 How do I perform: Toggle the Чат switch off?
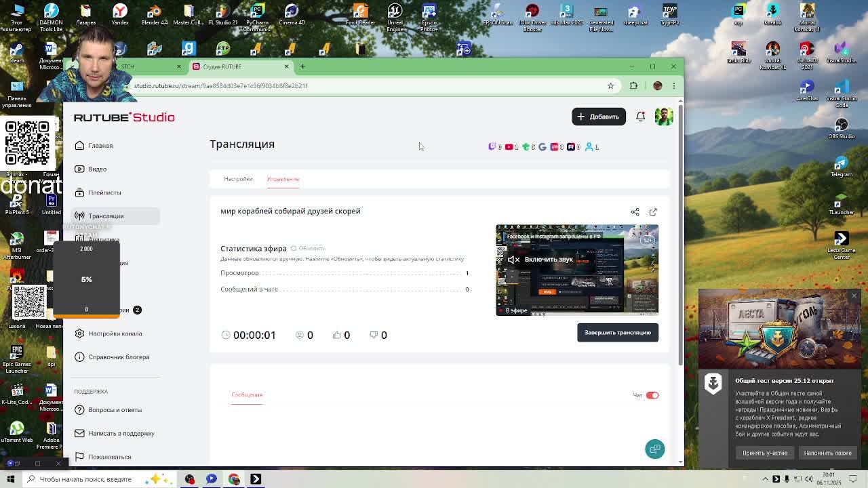(652, 395)
